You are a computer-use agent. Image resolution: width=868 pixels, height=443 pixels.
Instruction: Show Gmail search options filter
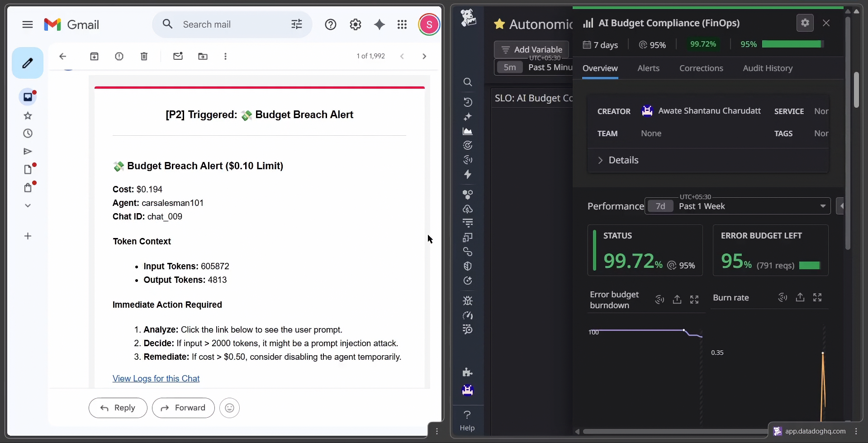point(297,24)
